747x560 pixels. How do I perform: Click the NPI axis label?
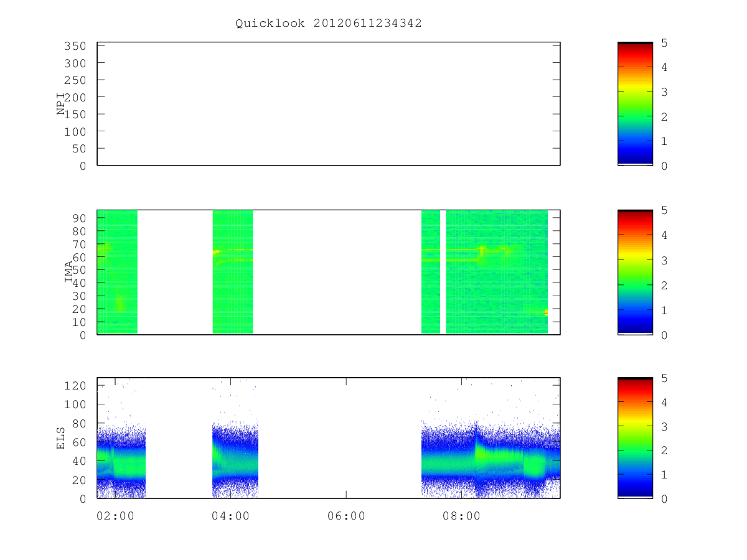(x=61, y=104)
